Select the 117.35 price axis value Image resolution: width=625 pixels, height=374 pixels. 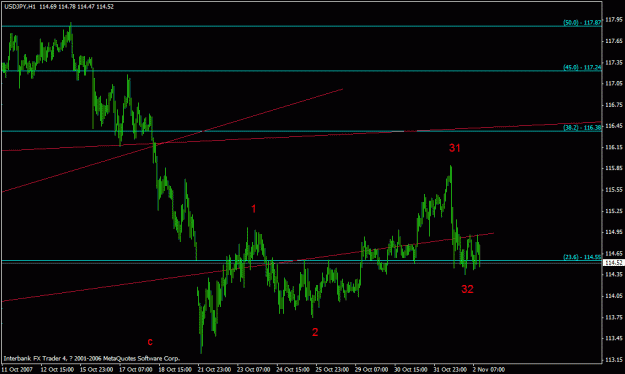click(x=614, y=63)
